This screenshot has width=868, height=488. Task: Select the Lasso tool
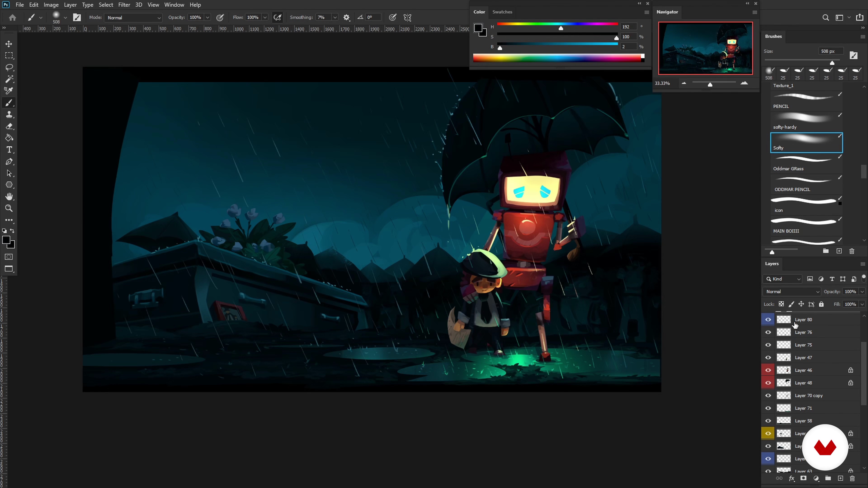(9, 67)
